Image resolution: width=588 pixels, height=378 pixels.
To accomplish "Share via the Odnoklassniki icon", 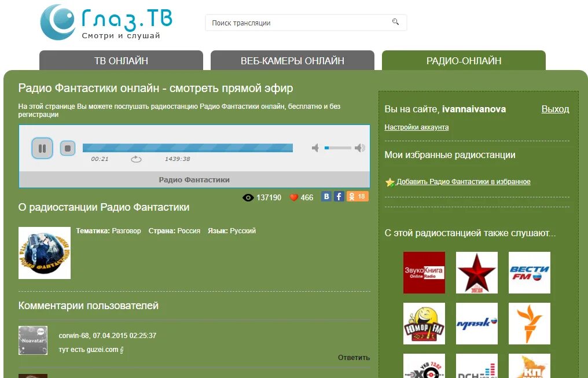I will tap(358, 196).
